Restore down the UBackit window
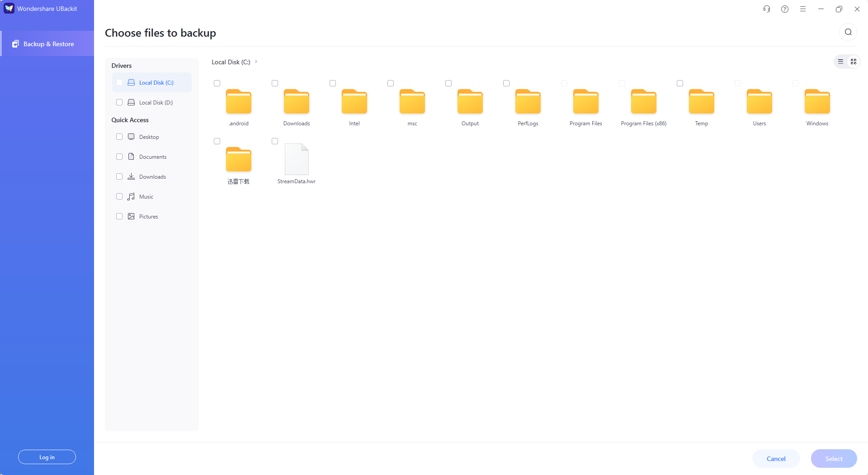Screen dimensions: 868x475 point(839,9)
